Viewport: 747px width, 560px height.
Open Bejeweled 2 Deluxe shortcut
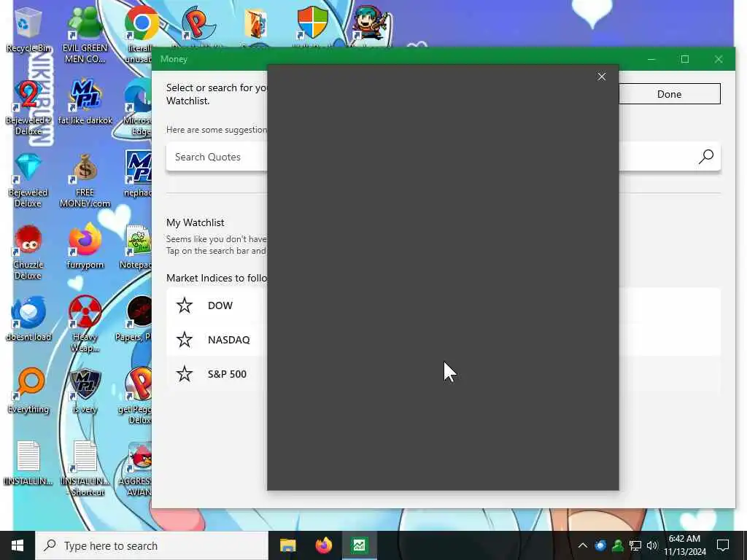28,108
